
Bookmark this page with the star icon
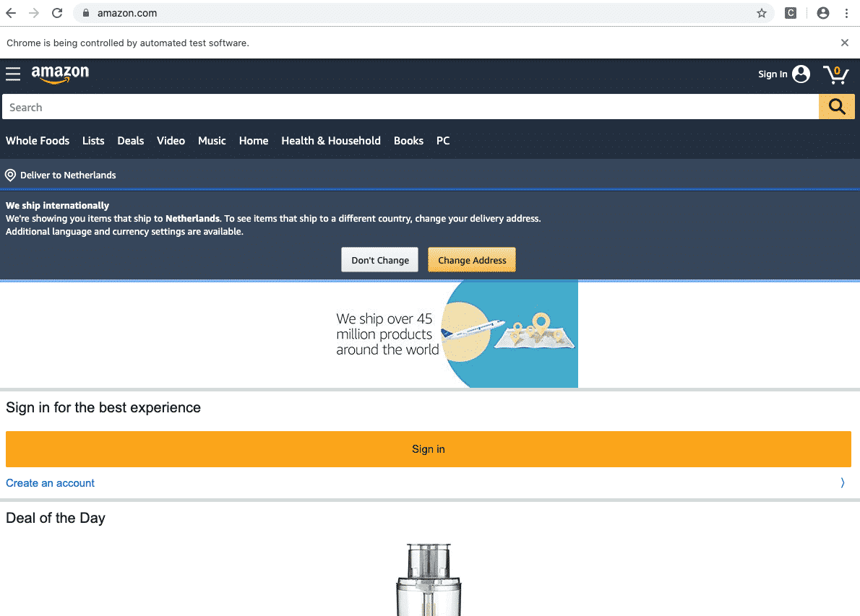pos(762,13)
